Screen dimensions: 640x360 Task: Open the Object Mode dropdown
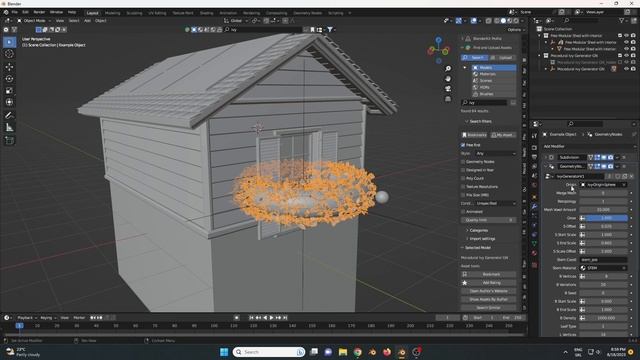point(34,20)
